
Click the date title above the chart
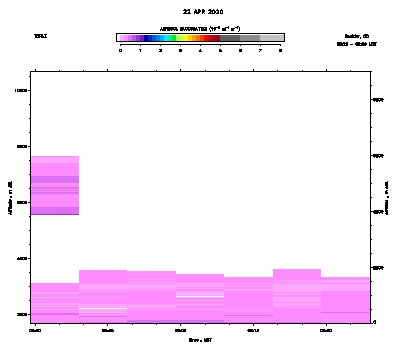(203, 12)
